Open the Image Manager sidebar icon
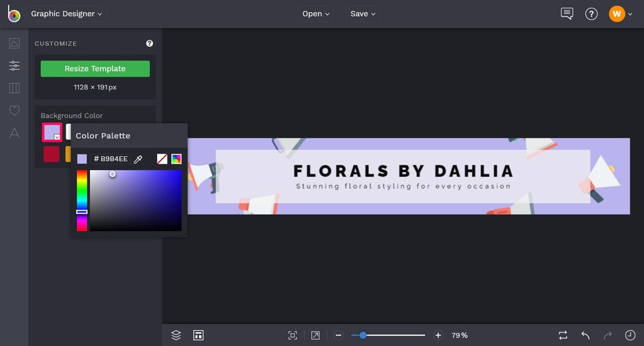 [x=14, y=43]
